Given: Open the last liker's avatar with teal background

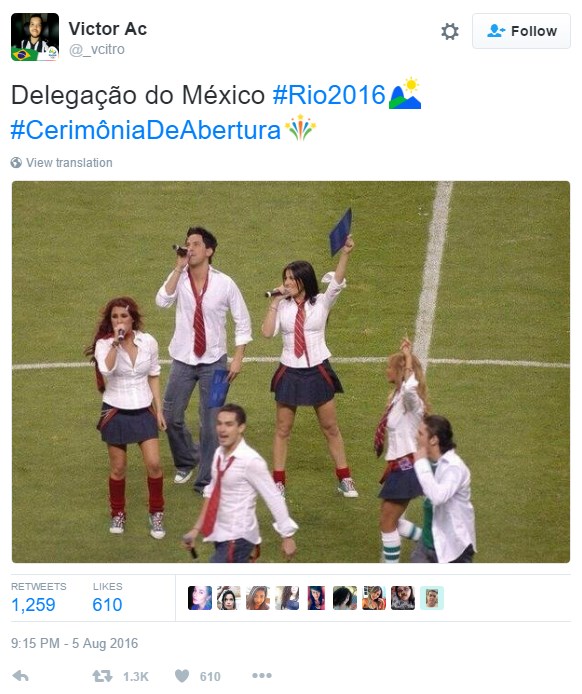Looking at the screenshot, I should coord(432,598).
